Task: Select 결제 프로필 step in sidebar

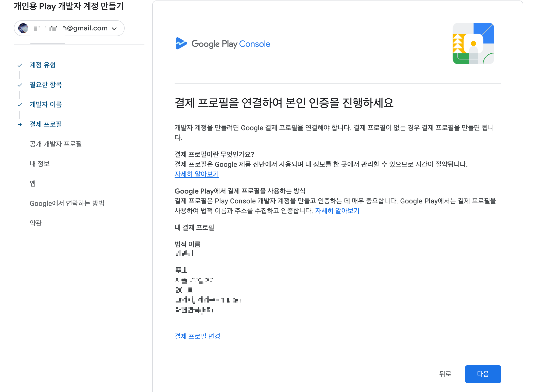Action: tap(46, 124)
